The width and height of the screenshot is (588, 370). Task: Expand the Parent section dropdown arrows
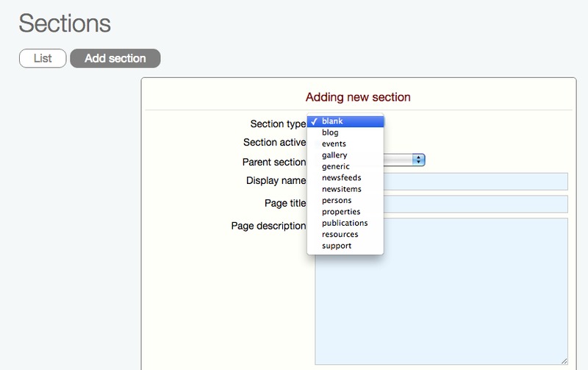(x=418, y=160)
